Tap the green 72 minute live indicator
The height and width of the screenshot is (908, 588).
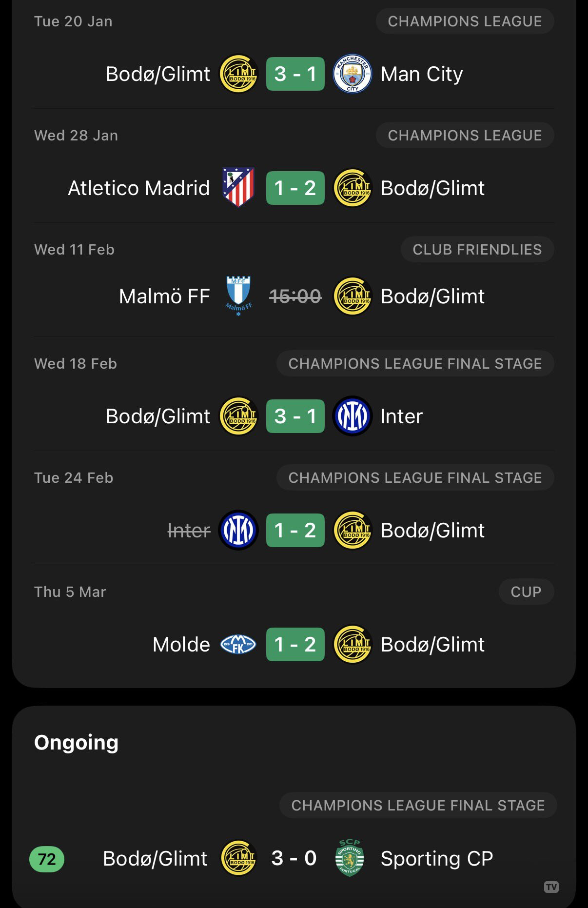[47, 859]
